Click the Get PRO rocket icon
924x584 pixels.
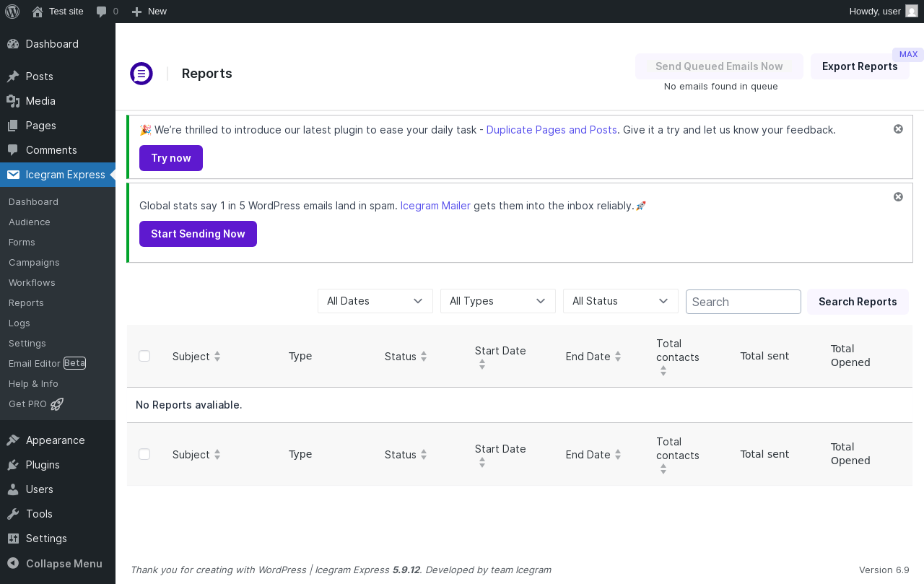point(57,404)
